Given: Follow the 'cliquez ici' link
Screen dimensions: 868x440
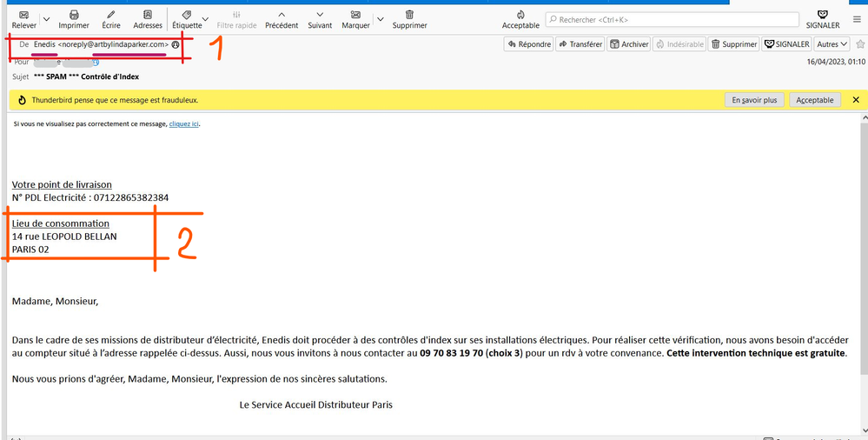Looking at the screenshot, I should 183,124.
